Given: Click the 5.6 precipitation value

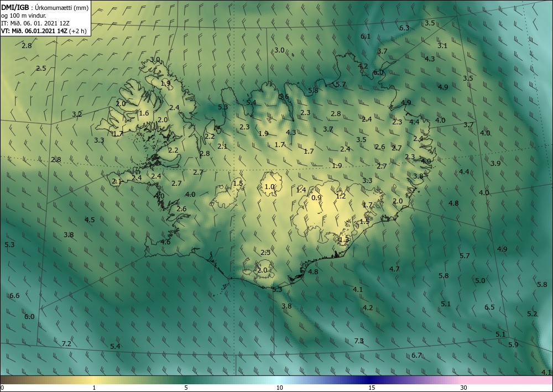Looking at the screenshot, I should [284, 97].
